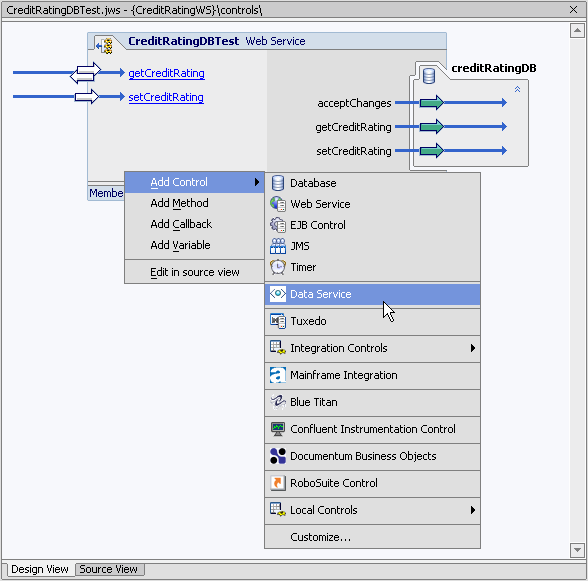
Task: Expand the Integration Controls submenu arrow
Action: point(473,348)
